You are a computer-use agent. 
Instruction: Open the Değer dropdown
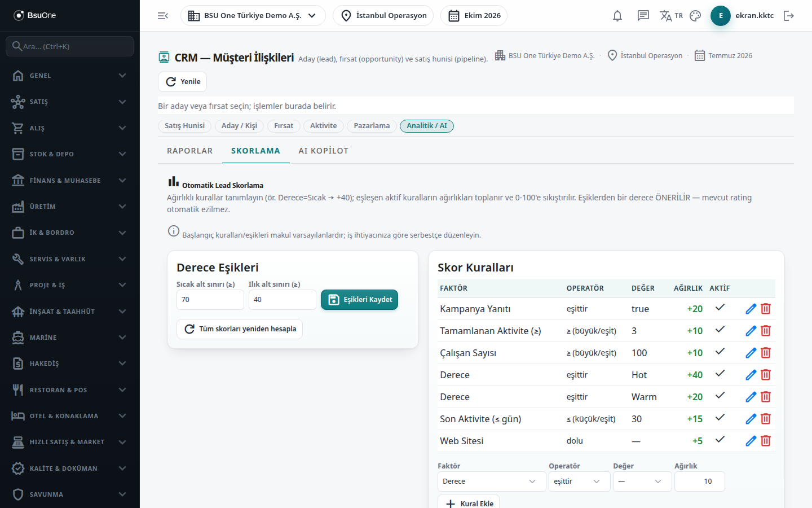pos(642,481)
